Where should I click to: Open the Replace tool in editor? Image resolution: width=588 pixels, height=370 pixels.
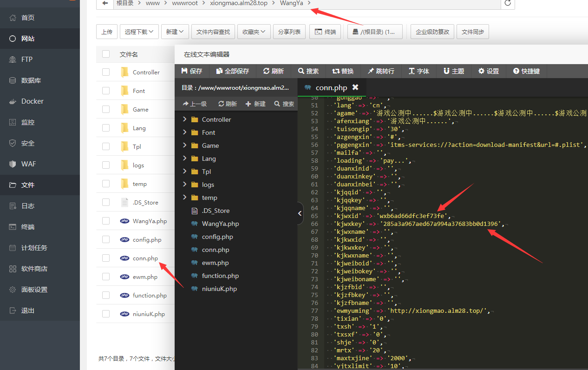[343, 71]
